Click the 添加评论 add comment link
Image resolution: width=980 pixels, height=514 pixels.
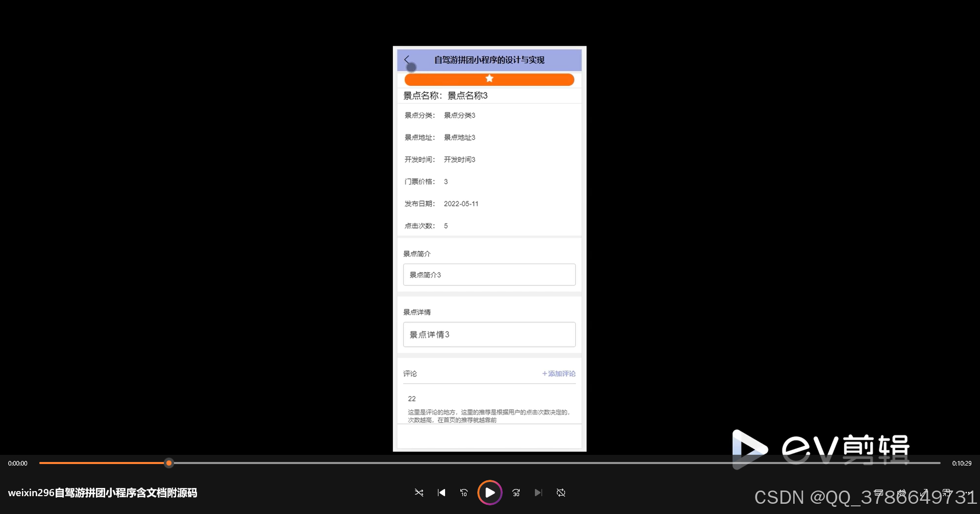coord(558,374)
